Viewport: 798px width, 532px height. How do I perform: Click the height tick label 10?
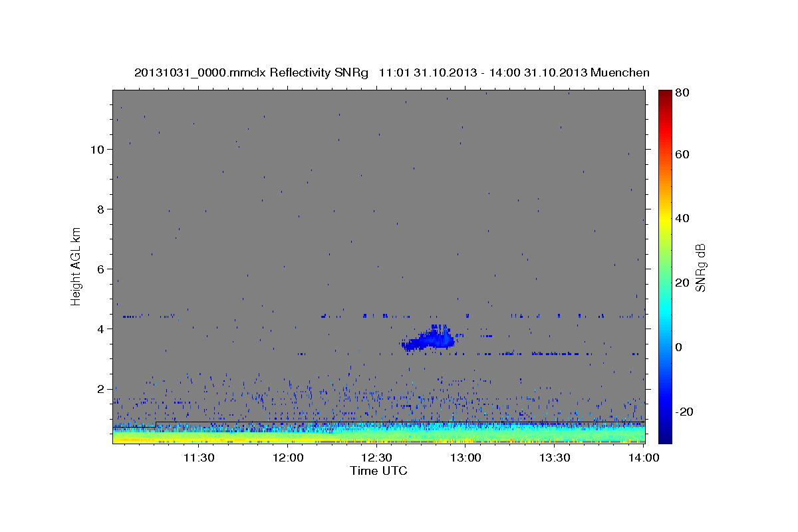click(98, 149)
